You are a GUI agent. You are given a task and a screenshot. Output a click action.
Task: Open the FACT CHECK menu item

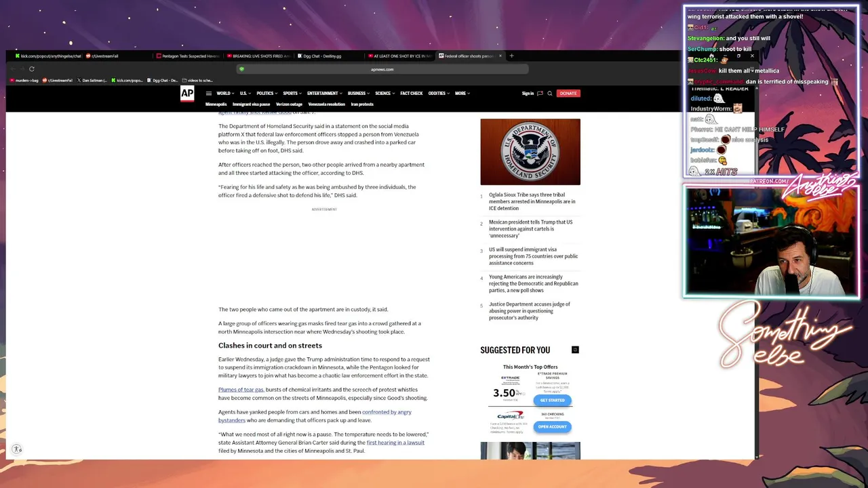[x=412, y=94]
